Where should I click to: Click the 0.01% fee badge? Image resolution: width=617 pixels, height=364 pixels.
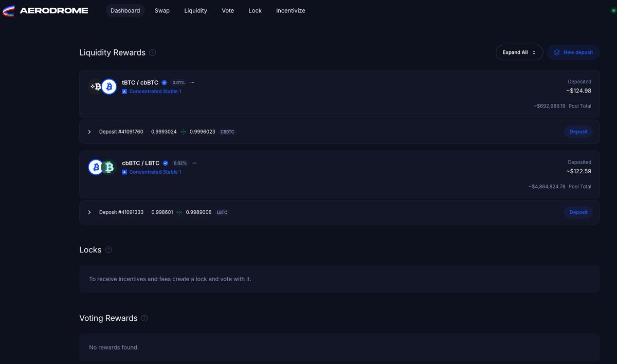pos(178,82)
